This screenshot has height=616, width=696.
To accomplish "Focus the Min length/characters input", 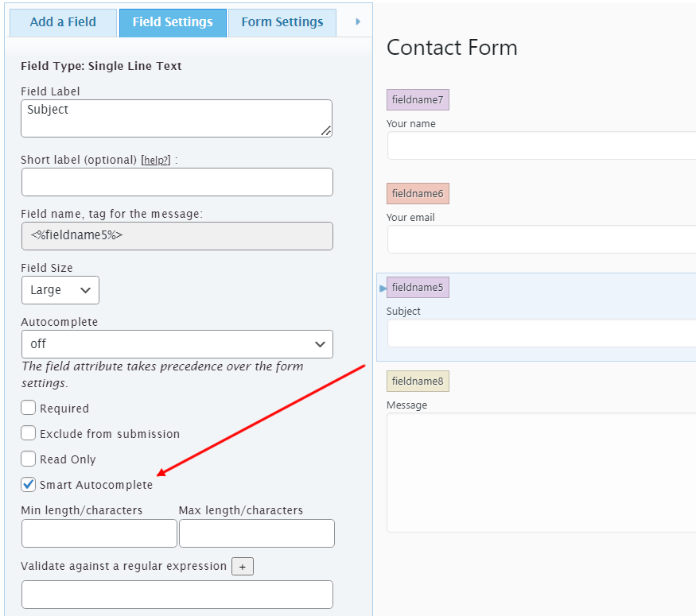I will [x=99, y=533].
